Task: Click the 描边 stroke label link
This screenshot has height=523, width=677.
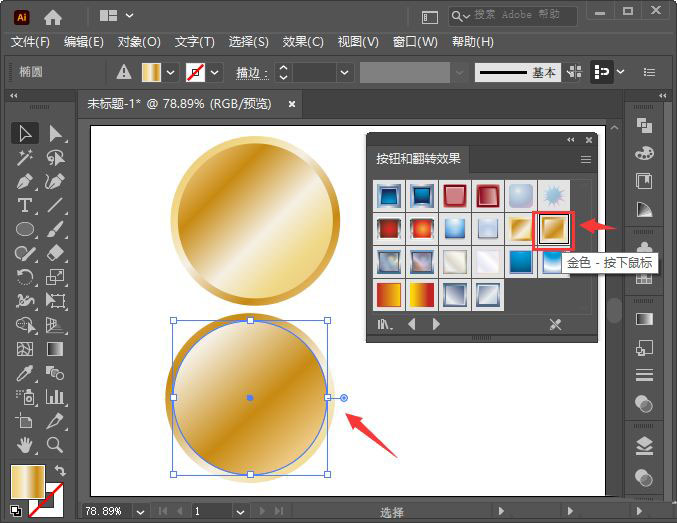Action: point(252,73)
